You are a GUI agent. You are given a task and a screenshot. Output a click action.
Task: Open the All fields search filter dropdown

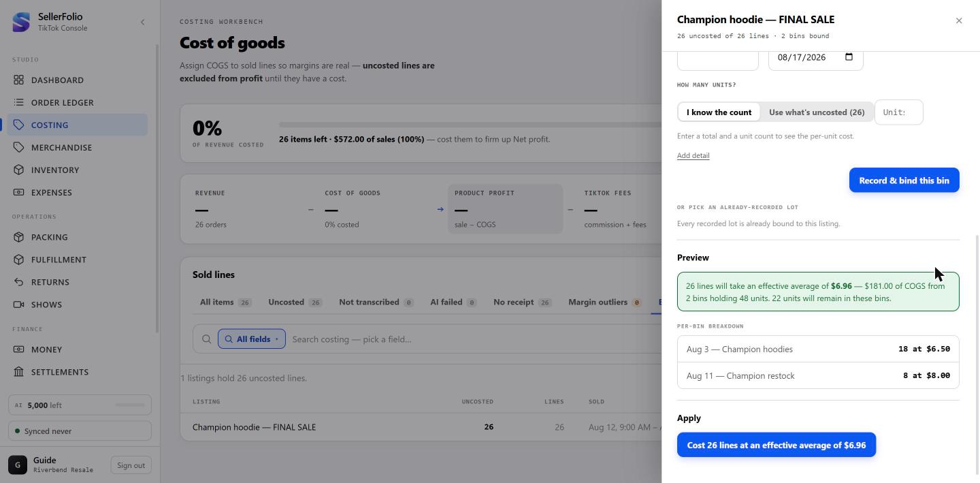[252, 339]
